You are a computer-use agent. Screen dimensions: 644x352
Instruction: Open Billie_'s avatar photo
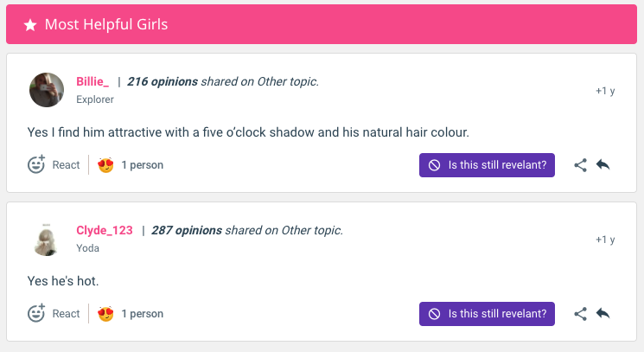[47, 90]
